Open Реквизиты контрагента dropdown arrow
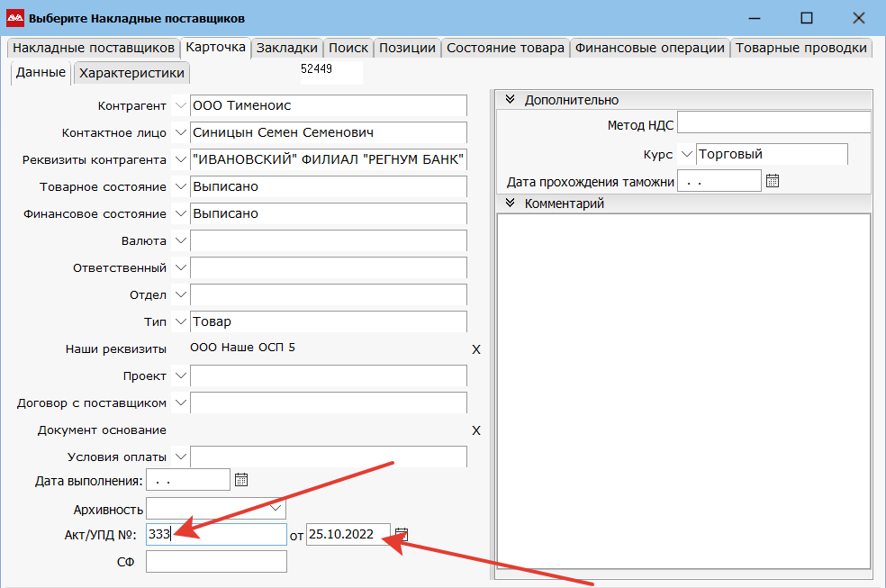The image size is (886, 588). [180, 160]
